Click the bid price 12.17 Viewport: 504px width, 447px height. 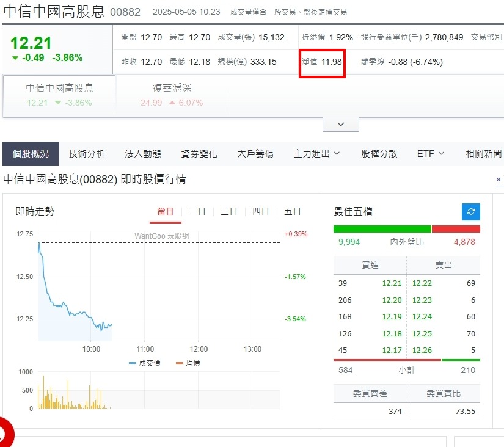click(392, 351)
